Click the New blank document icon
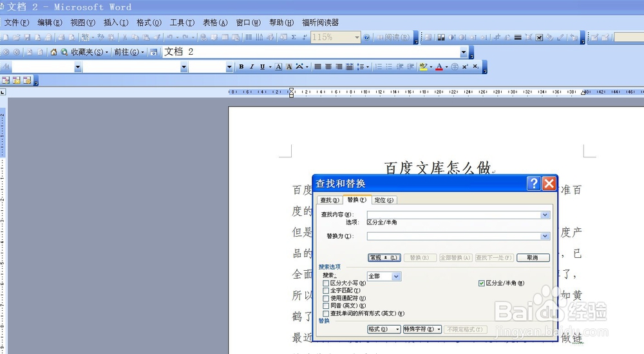The height and width of the screenshot is (354, 644). (x=6, y=37)
